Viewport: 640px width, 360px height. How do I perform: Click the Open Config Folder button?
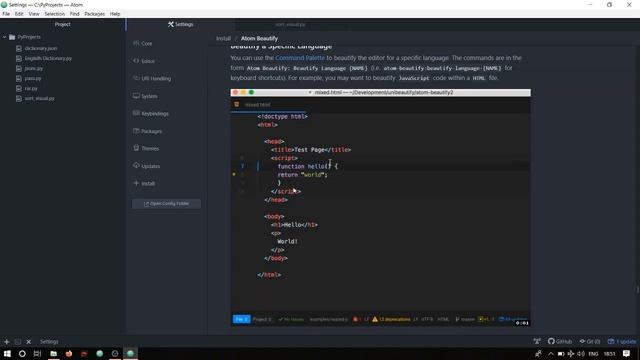[x=166, y=203]
